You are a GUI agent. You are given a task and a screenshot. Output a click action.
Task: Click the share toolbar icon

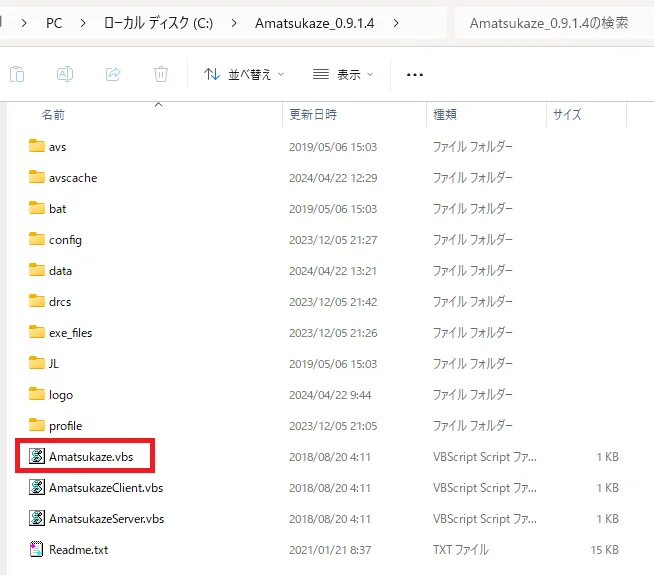click(113, 74)
